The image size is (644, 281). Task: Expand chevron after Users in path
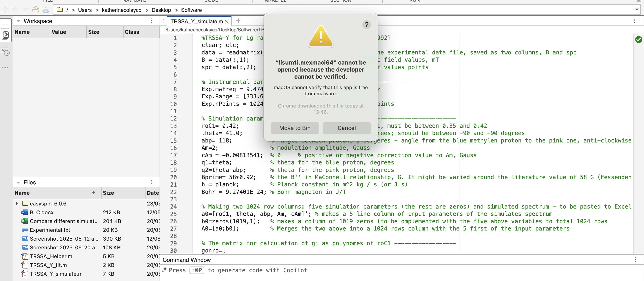pos(97,10)
